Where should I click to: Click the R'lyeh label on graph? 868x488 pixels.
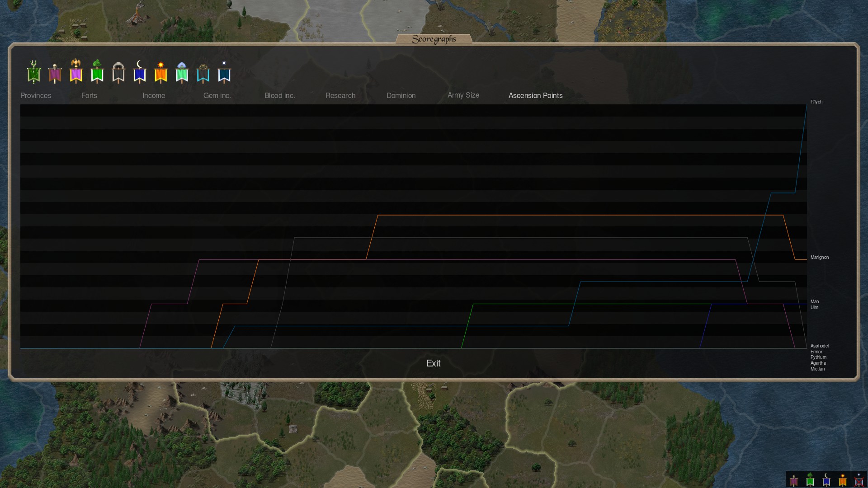pyautogui.click(x=816, y=102)
